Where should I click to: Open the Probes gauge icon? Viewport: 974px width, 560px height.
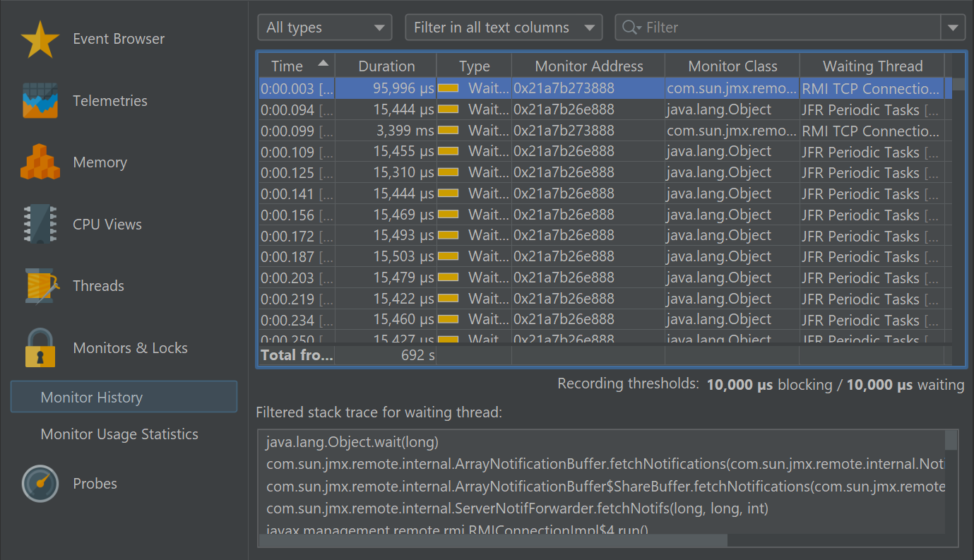pos(40,484)
